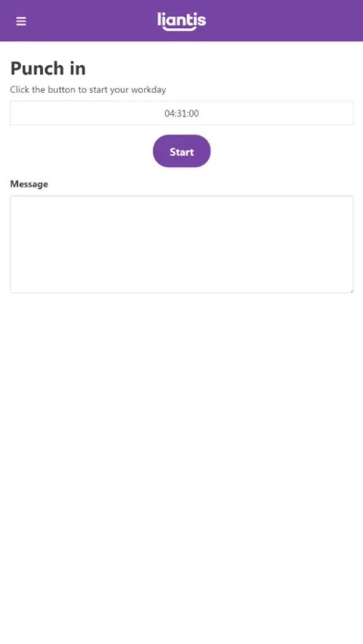Image resolution: width=363 pixels, height=644 pixels.
Task: Click the 04:31:00 time field
Action: pyautogui.click(x=182, y=113)
